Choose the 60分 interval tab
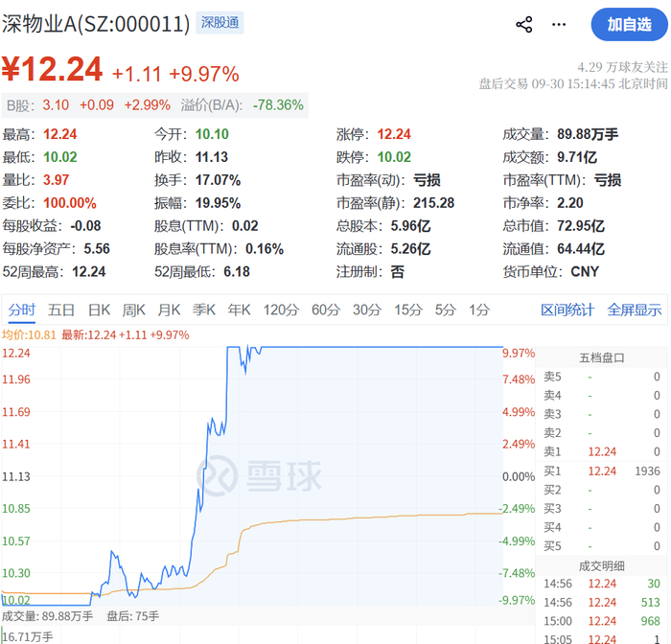The width and height of the screenshot is (671, 644). click(326, 310)
